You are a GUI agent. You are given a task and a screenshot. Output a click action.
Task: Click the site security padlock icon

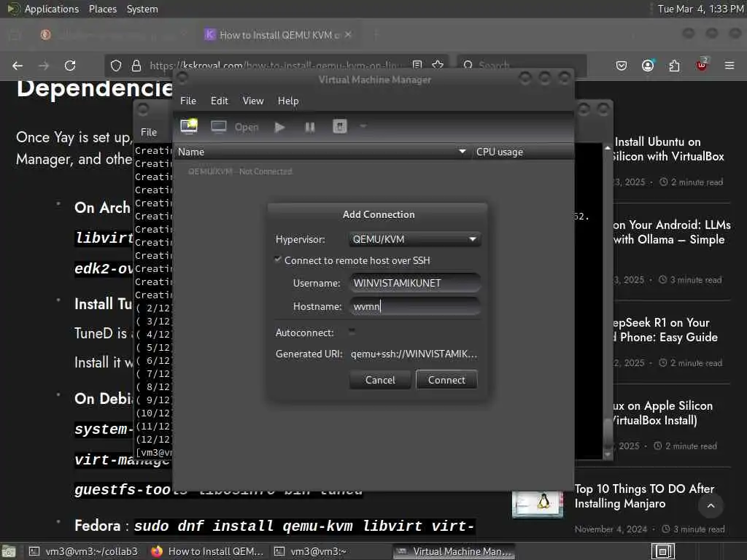(x=136, y=66)
